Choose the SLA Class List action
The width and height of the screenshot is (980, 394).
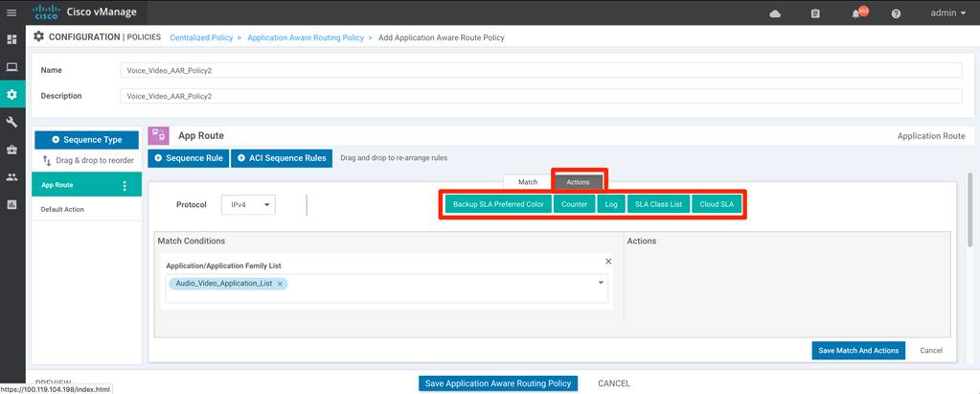658,204
